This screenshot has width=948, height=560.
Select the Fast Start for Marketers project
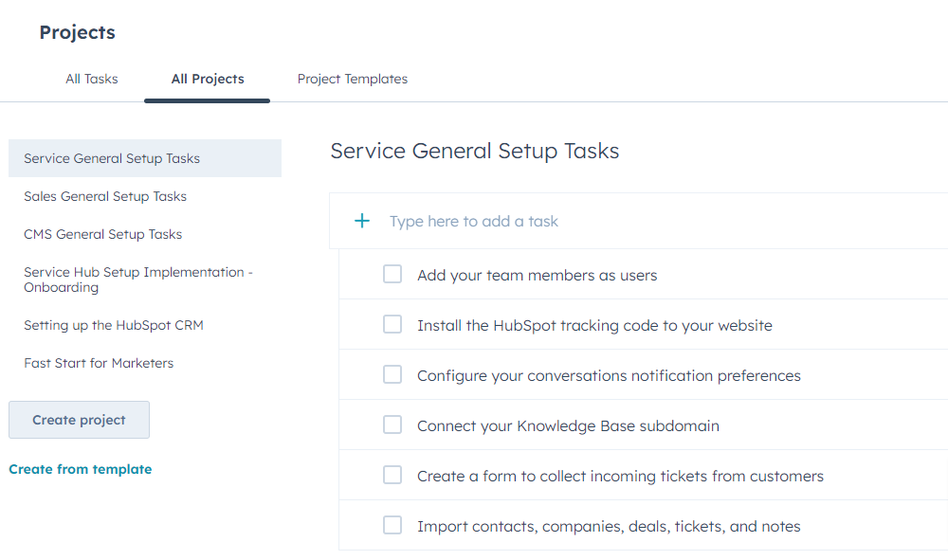pos(98,362)
